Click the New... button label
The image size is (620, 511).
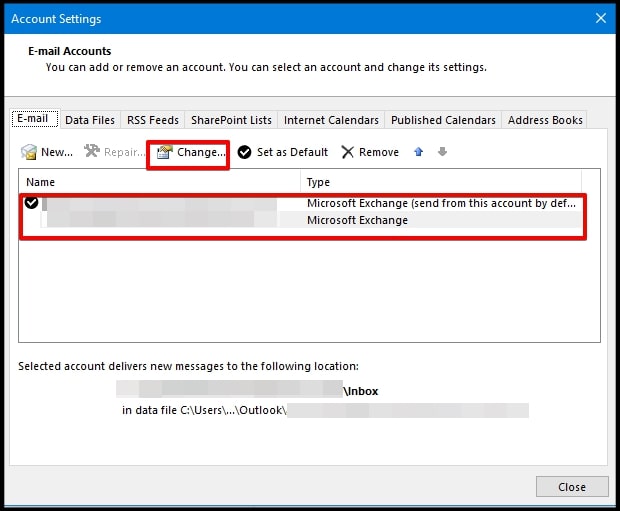pyautogui.click(x=57, y=152)
